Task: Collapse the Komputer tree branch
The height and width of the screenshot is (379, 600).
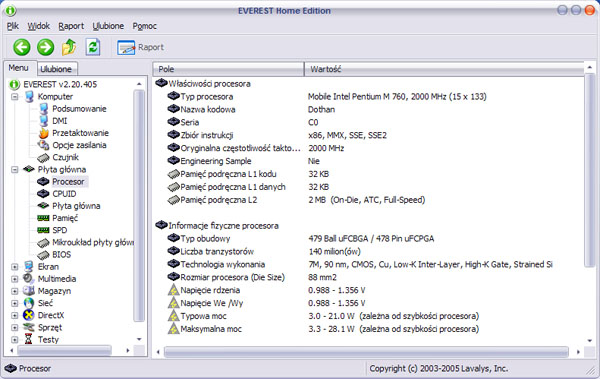Action: [15, 96]
